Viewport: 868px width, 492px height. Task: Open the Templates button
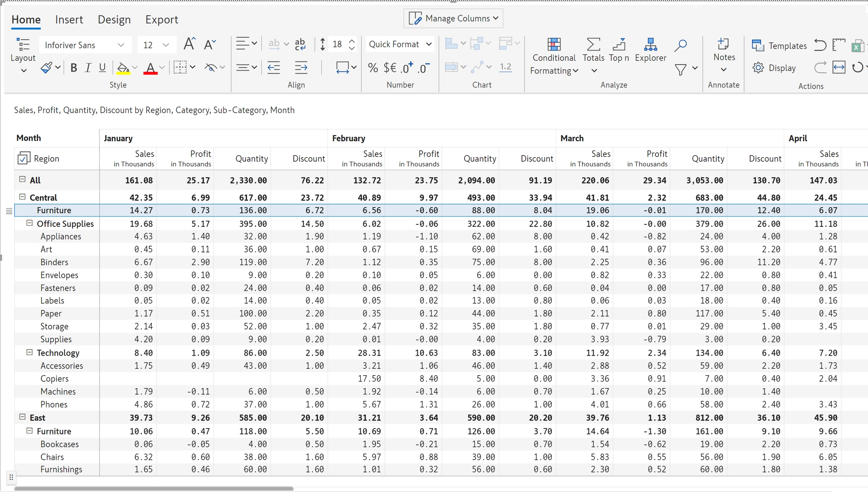tap(779, 46)
